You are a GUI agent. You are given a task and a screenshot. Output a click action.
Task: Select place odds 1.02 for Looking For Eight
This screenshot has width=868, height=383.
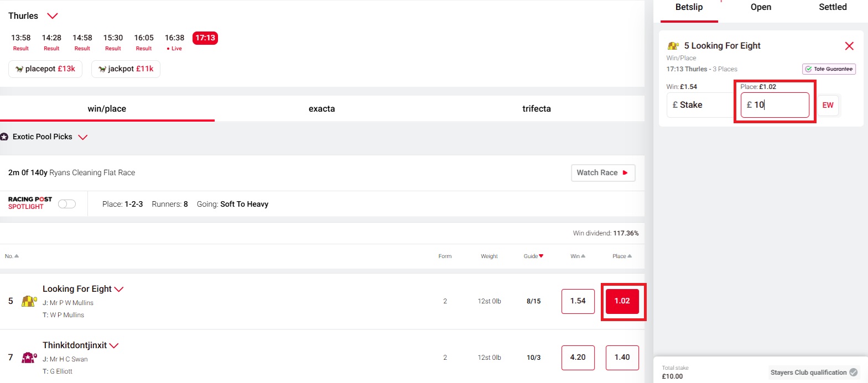(622, 301)
